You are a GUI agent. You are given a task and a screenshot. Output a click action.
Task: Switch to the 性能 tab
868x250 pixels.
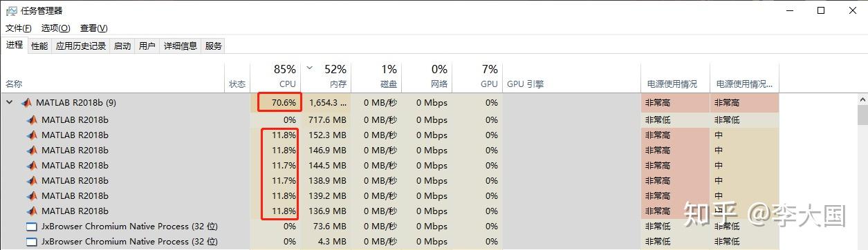tap(39, 46)
